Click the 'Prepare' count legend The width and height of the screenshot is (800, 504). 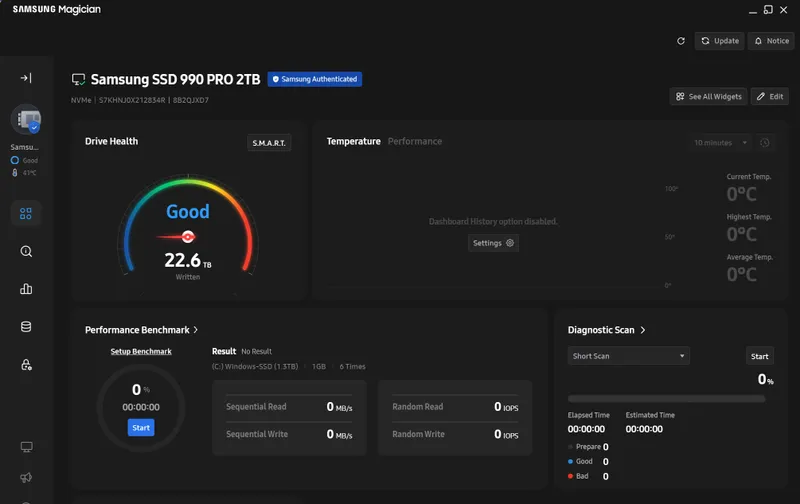coord(588,447)
